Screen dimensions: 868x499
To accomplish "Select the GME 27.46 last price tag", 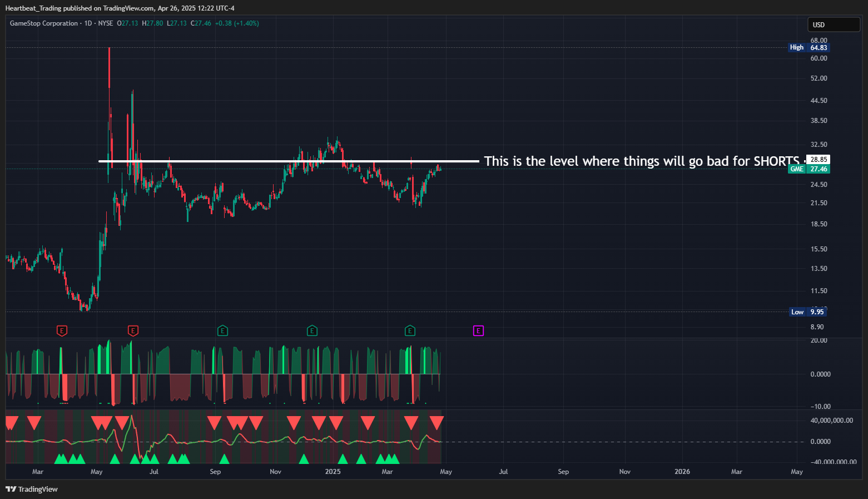I will [809, 169].
